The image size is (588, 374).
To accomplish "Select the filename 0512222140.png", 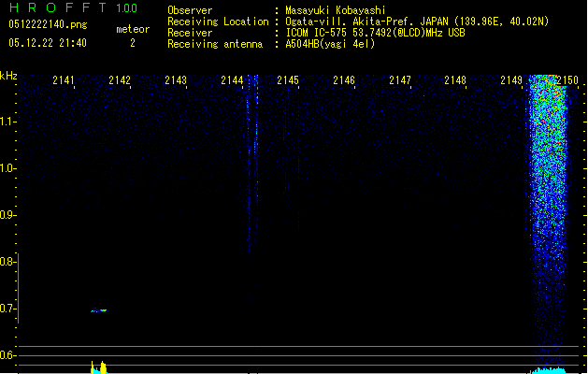I will (x=48, y=24).
